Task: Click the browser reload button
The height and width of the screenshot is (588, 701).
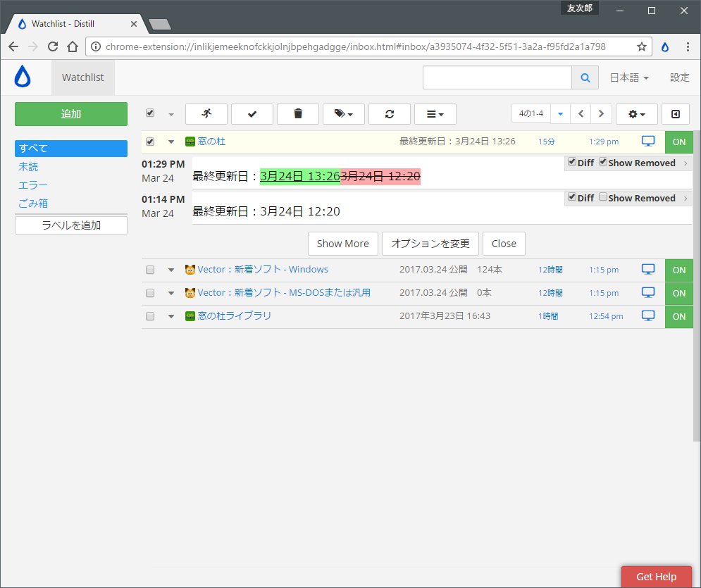Action: 53,46
